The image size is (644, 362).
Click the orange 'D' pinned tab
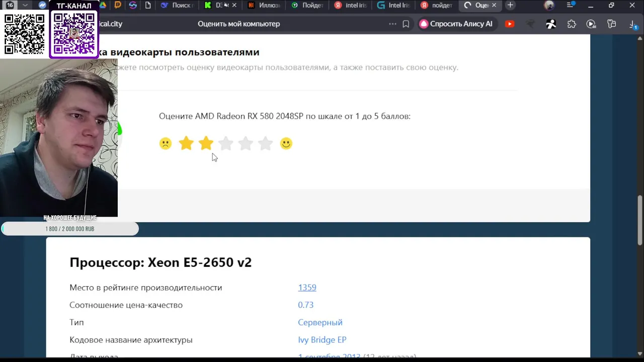point(118,5)
